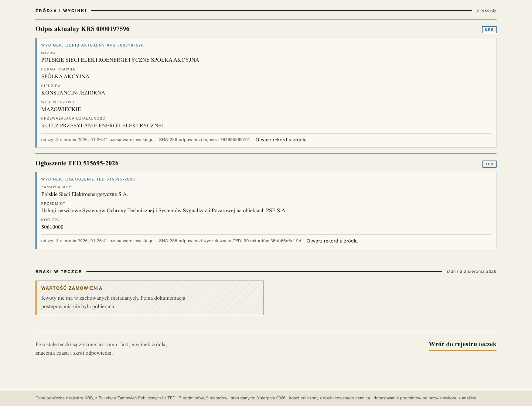Click the "ZAMAWIAJĄCY" field label
532x406 pixels.
pos(56,187)
